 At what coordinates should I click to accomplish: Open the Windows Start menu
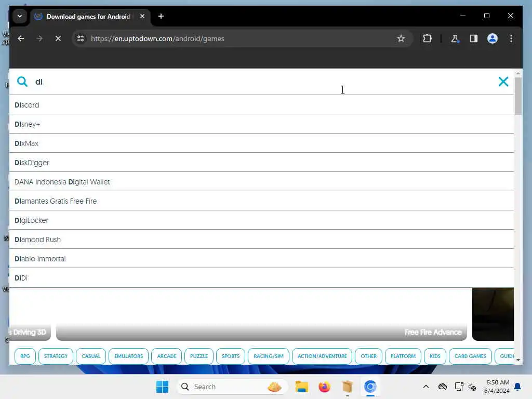(x=162, y=387)
